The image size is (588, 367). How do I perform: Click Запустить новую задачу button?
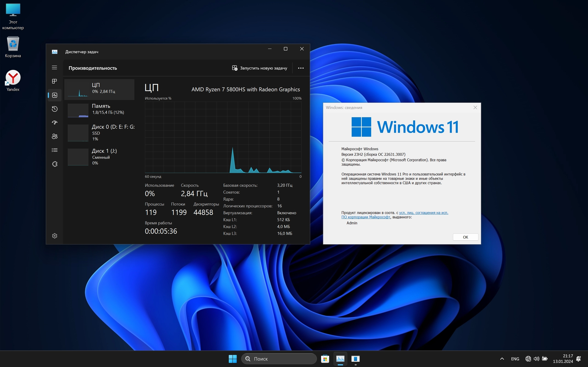click(260, 68)
